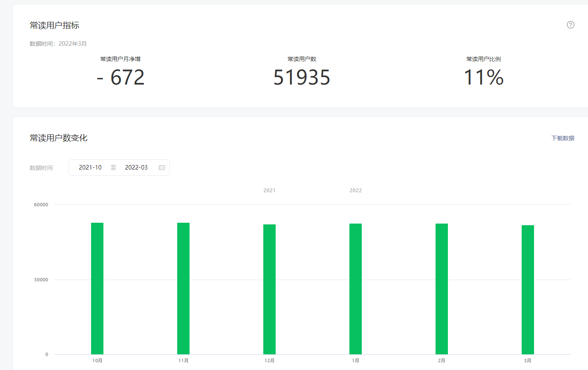Click the help question mark icon
The height and width of the screenshot is (370, 588).
pyautogui.click(x=571, y=25)
